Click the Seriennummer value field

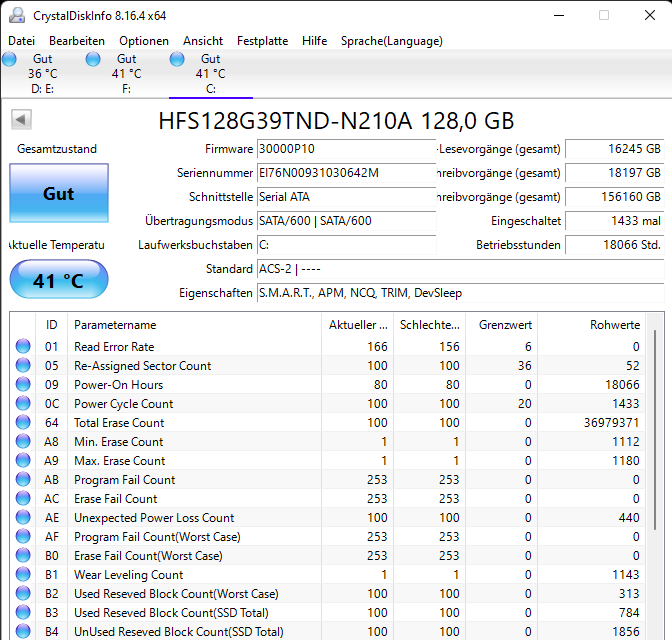point(346,173)
